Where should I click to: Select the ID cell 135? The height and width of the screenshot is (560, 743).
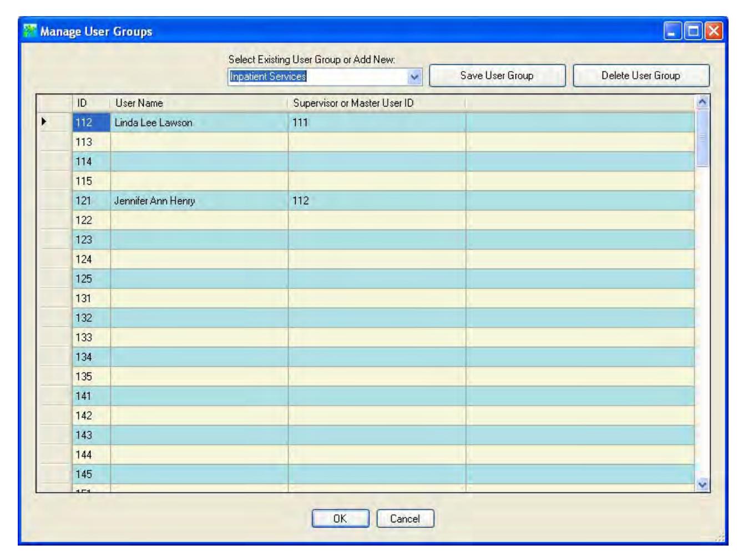click(x=92, y=377)
